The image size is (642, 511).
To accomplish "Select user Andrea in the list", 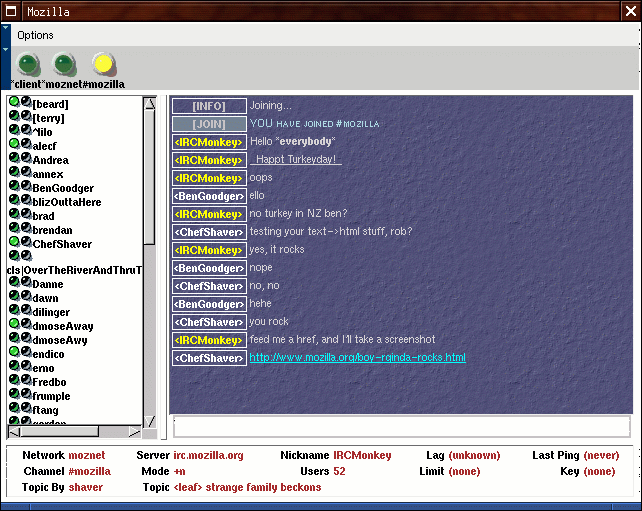I will click(x=50, y=160).
